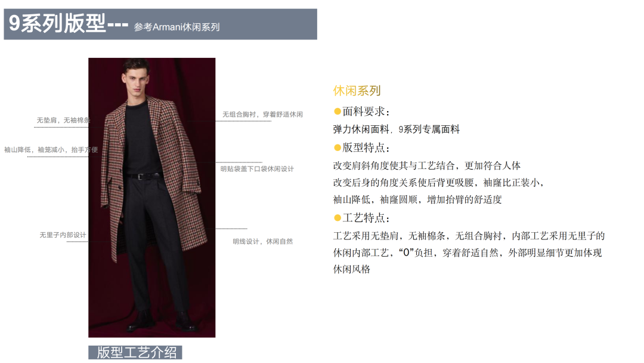Image resolution: width=644 pixels, height=363 pixels.
Task: Click the line starting 改变肩斜角度
Action: point(427,165)
